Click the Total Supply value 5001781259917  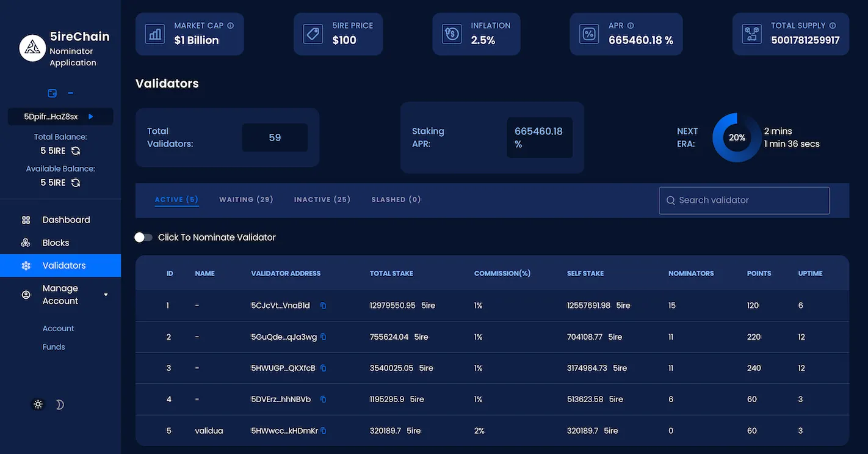click(805, 40)
